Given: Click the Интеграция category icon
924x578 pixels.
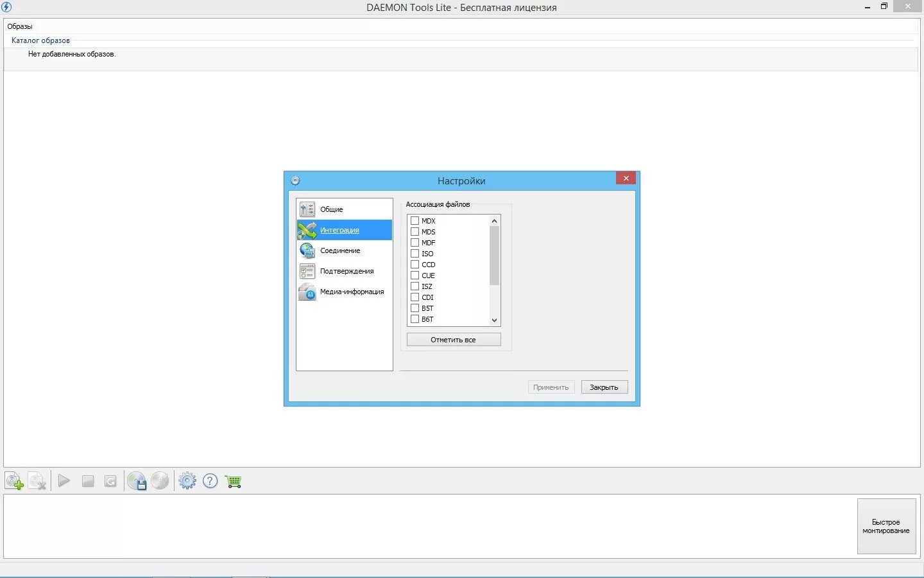Looking at the screenshot, I should (307, 230).
